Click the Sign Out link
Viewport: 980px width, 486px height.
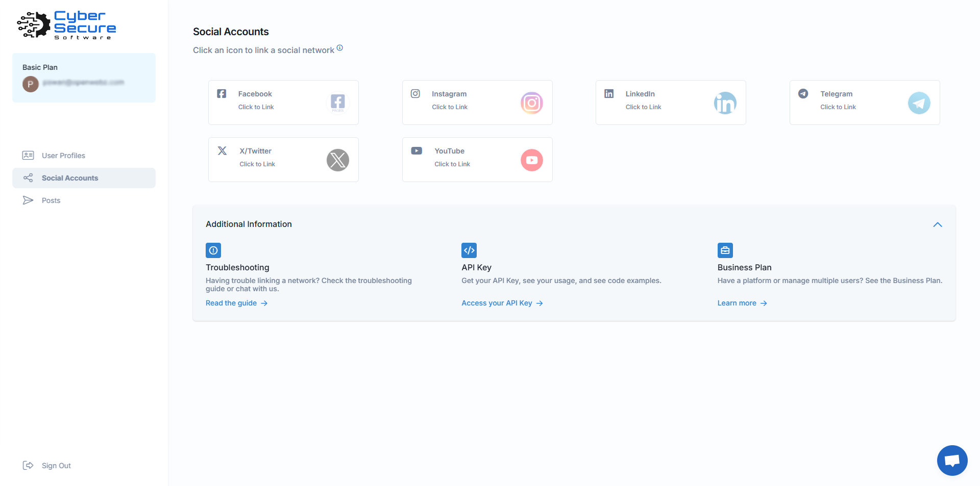56,466
